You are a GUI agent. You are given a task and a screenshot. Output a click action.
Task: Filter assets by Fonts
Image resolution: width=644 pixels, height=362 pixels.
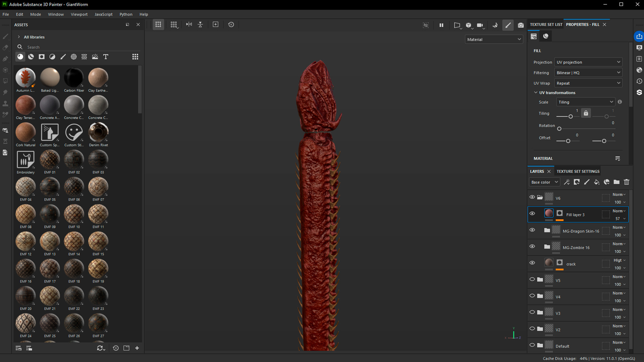coord(106,57)
